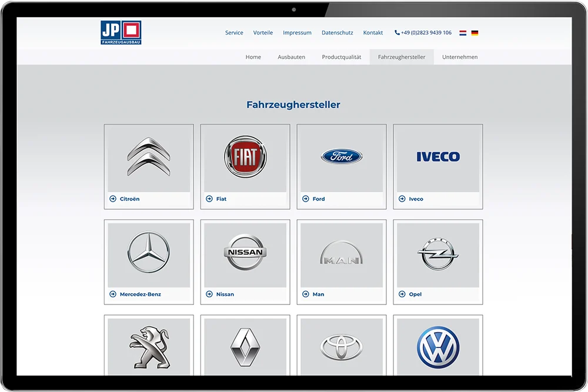The width and height of the screenshot is (588, 392).
Task: Click the Volkswagen VW roundel
Action: 437,348
